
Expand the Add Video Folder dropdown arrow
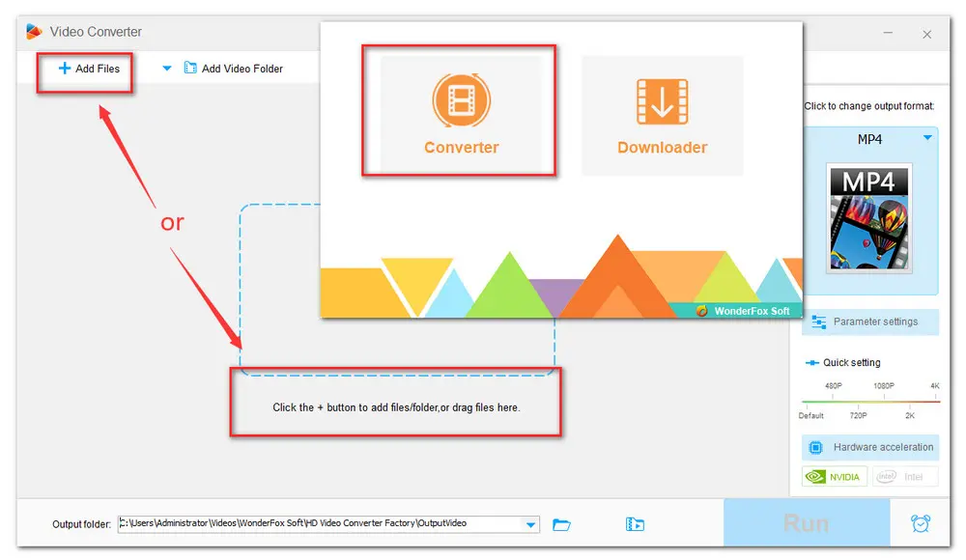[166, 69]
